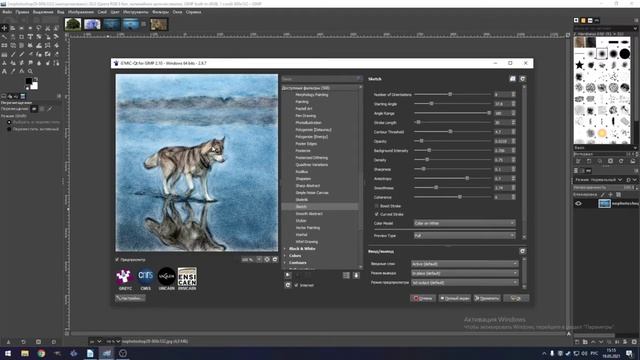Open File Explorer from the taskbar
Viewport: 640px width, 360px height.
pyautogui.click(x=25, y=353)
